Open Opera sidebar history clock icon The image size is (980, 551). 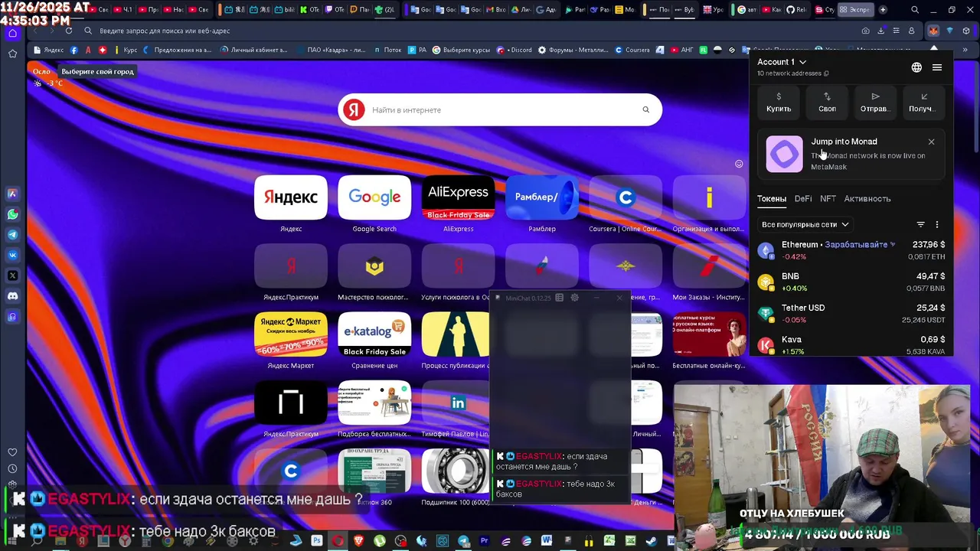pos(12,468)
